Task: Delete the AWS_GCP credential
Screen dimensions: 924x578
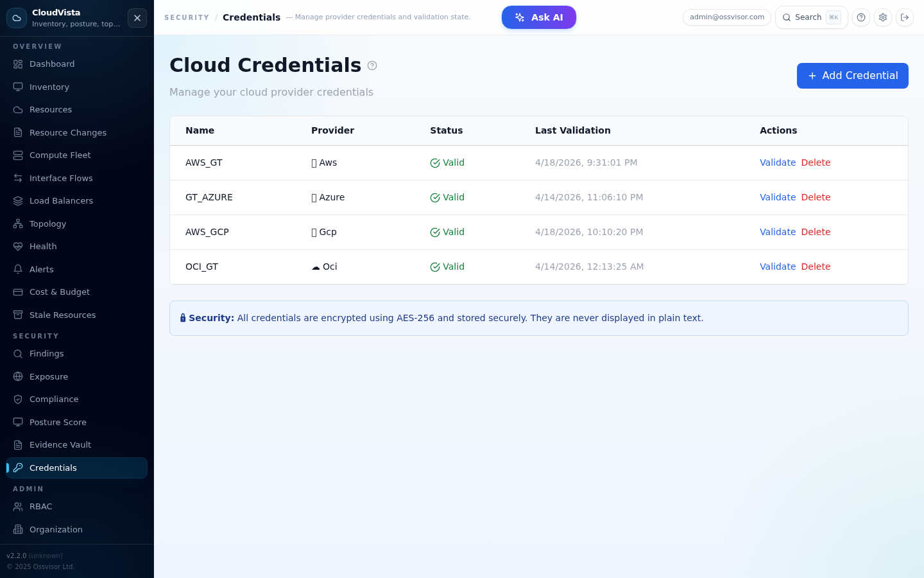Action: (816, 232)
